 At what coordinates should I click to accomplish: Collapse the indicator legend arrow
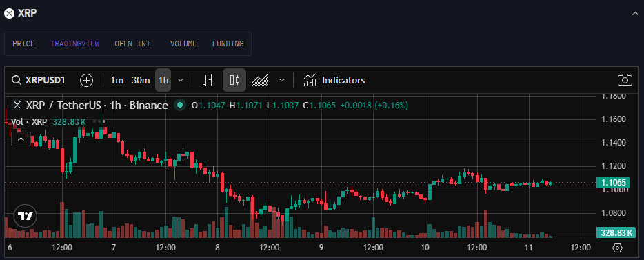click(21, 139)
